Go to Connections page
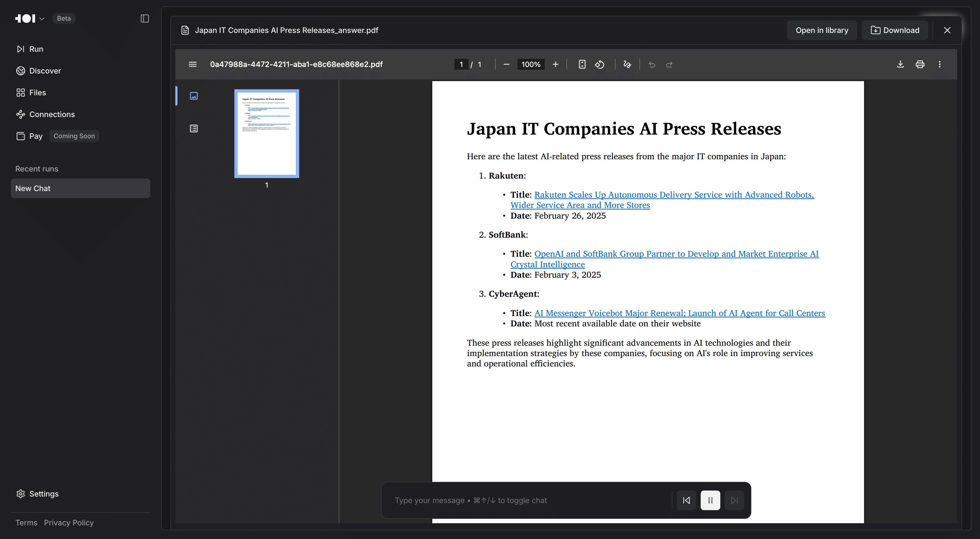Viewport: 980px width, 539px height. (x=52, y=115)
